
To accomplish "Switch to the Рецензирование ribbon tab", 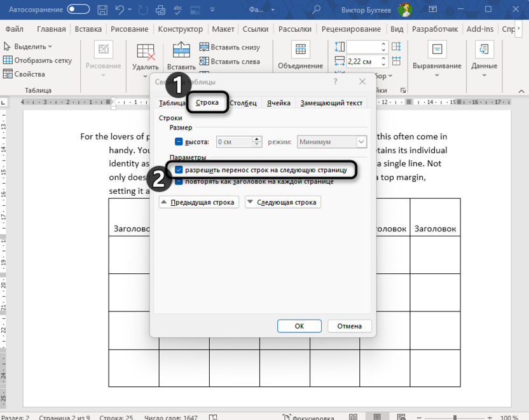I will point(351,29).
